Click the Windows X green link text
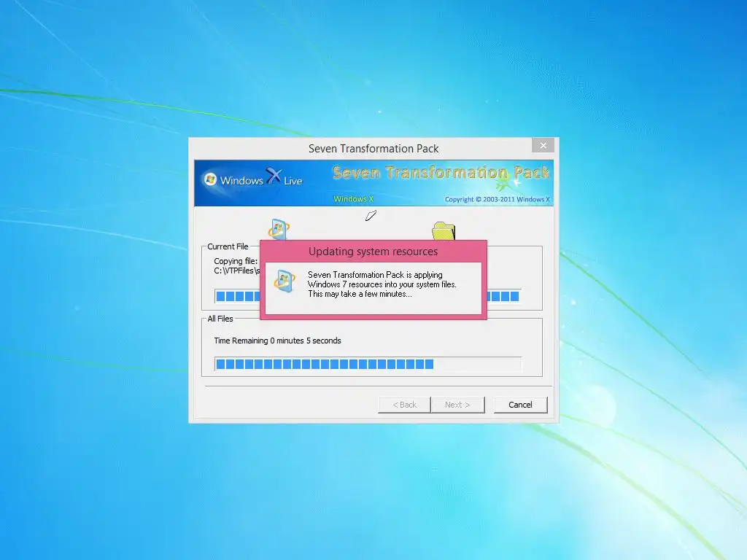Image resolution: width=747 pixels, height=560 pixels. coord(354,199)
